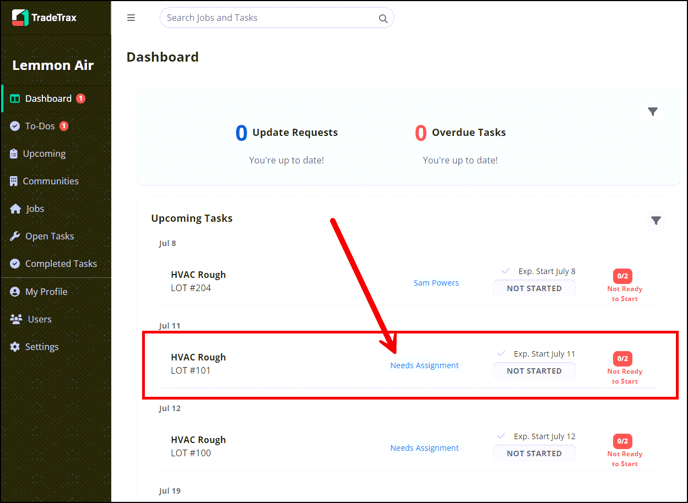Open HVAC Rough task for LOT #204
Viewport: 688px width, 503px height.
[198, 275]
